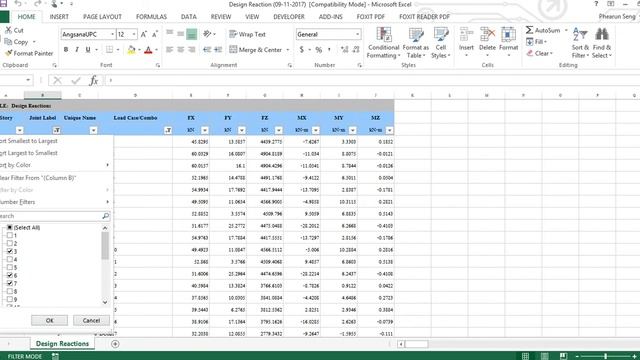Open Sort & Filter menu
Image resolution: width=640 pixels, height=360 pixels.
(x=580, y=43)
